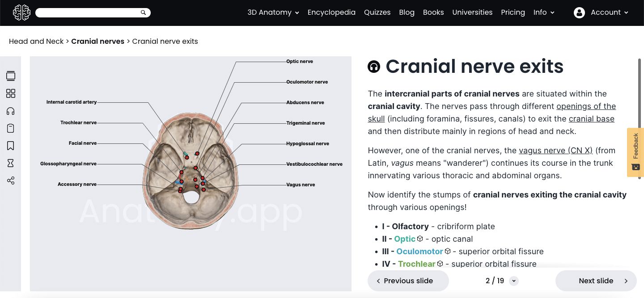644x298 pixels.
Task: Open the 3D cube icon next to Optic
Action: click(420, 239)
